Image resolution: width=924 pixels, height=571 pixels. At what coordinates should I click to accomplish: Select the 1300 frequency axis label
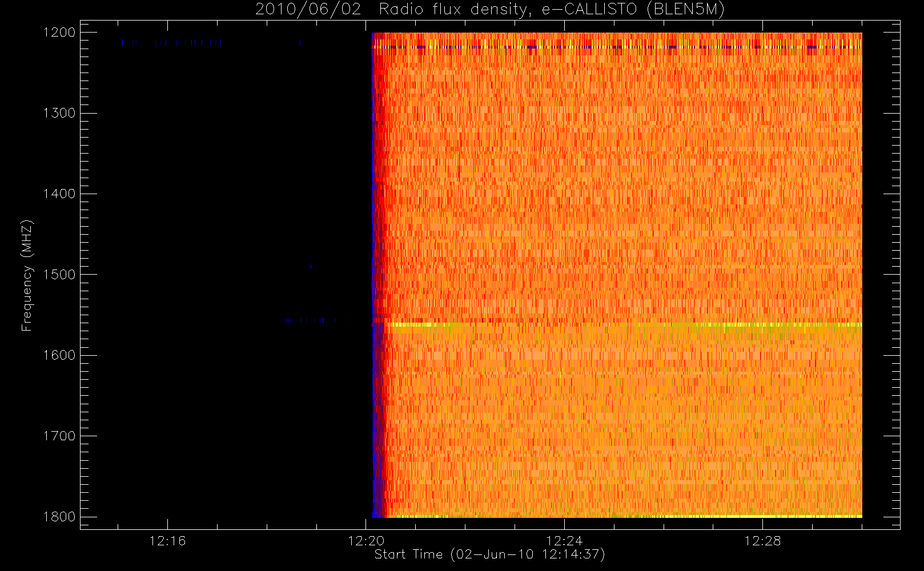pos(59,113)
